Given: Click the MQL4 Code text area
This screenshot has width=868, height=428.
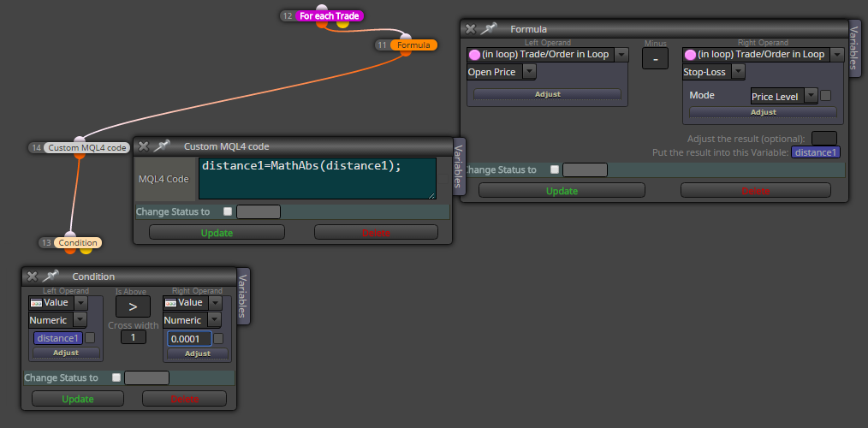Looking at the screenshot, I should pyautogui.click(x=318, y=178).
